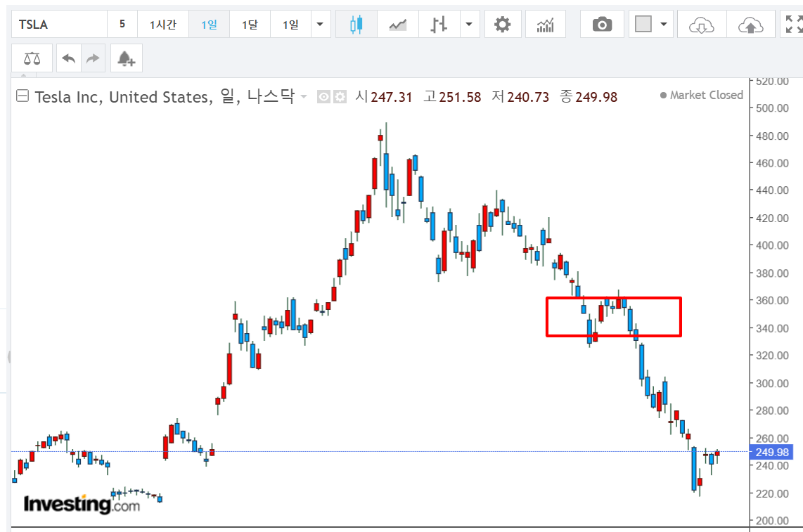
Task: Click the 300.00 price axis label
Action: [772, 384]
